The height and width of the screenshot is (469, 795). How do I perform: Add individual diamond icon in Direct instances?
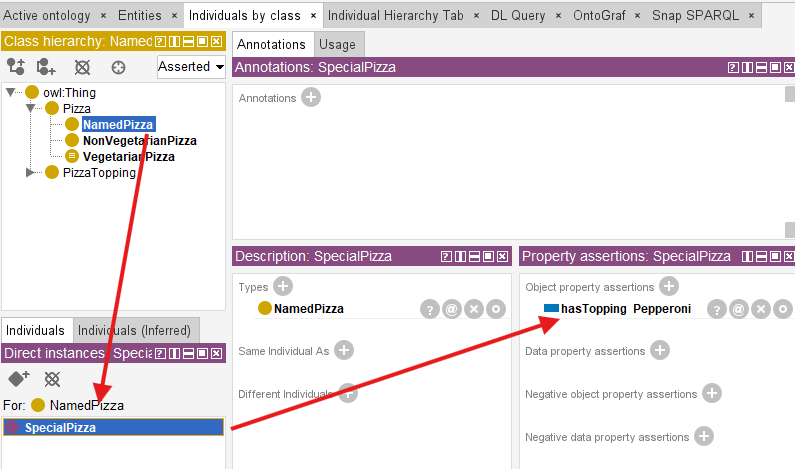[x=19, y=378]
